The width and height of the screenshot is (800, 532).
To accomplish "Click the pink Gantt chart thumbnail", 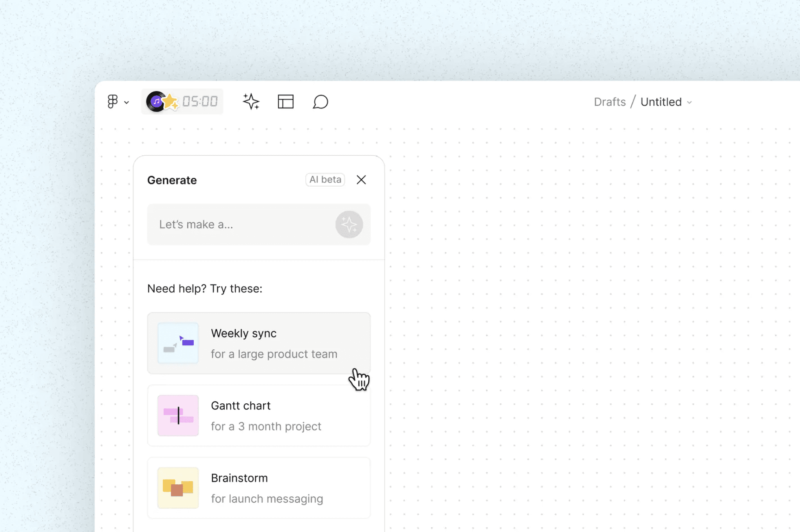I will [x=178, y=415].
